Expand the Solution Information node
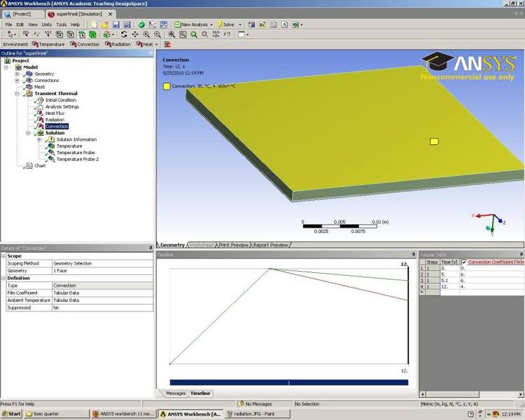The image size is (525, 420). [39, 139]
